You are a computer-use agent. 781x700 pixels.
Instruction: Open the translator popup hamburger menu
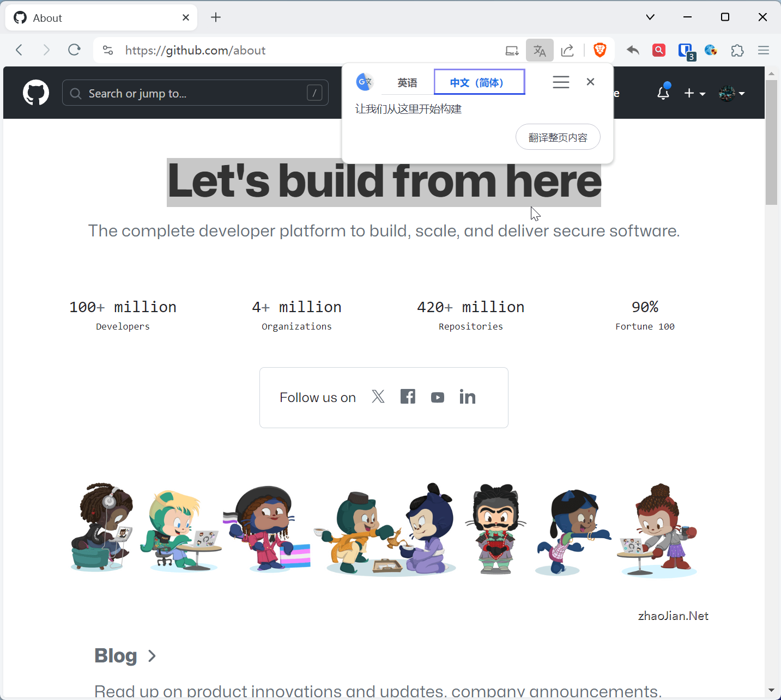(x=561, y=82)
